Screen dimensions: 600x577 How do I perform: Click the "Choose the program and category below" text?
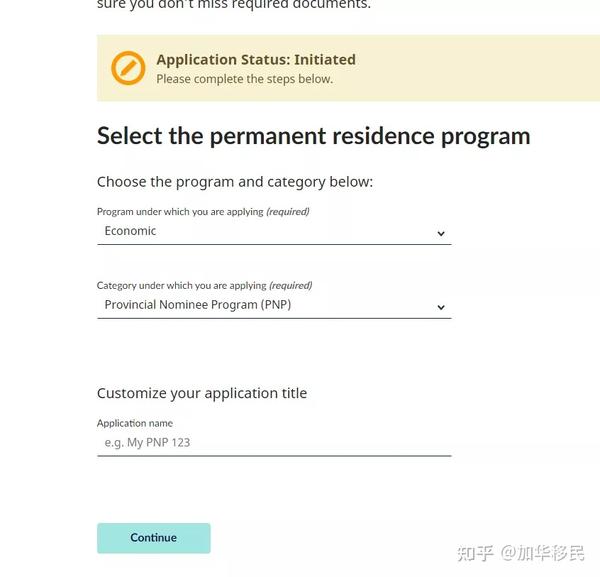click(x=234, y=182)
